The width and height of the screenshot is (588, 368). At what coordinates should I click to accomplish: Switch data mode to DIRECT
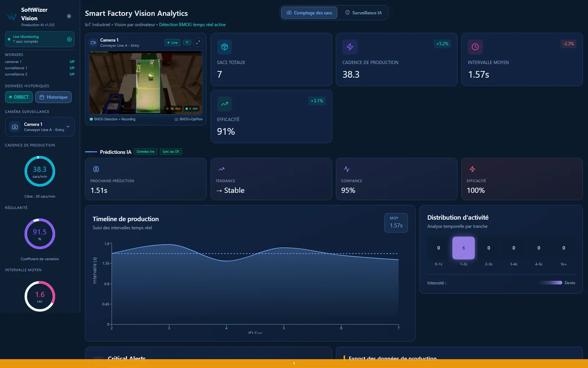pyautogui.click(x=19, y=97)
